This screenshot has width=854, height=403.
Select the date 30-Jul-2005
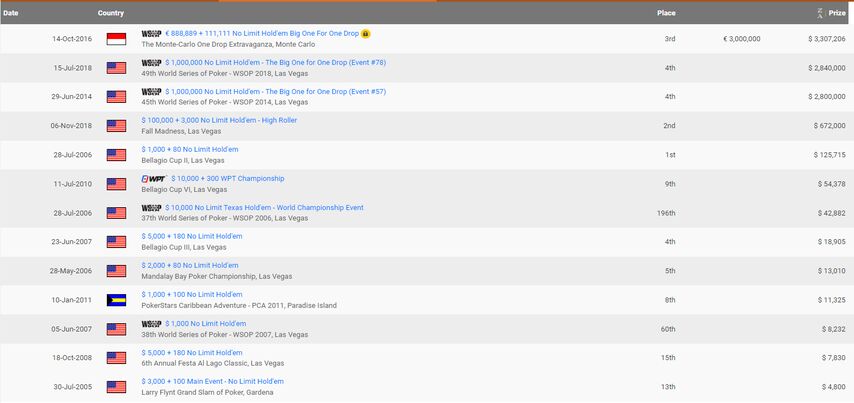pos(73,387)
